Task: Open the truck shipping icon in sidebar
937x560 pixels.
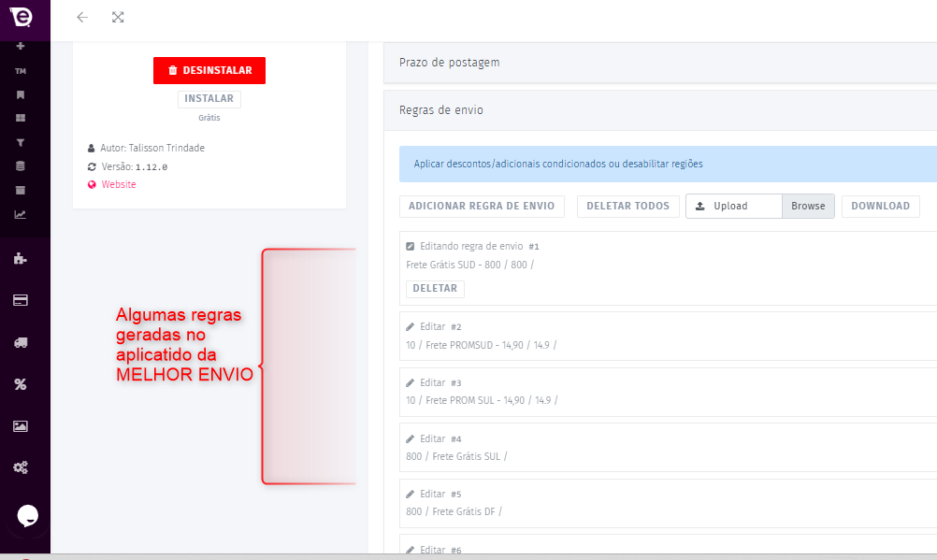Action: pyautogui.click(x=21, y=342)
